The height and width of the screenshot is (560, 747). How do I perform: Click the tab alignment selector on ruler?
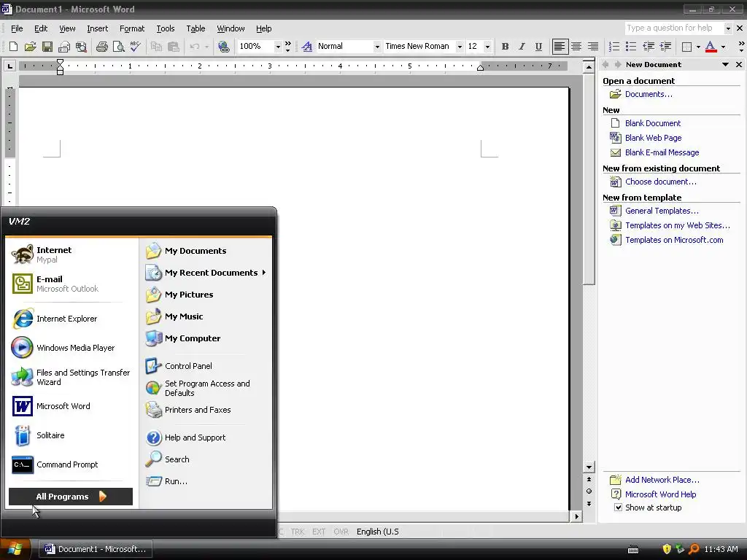10,66
